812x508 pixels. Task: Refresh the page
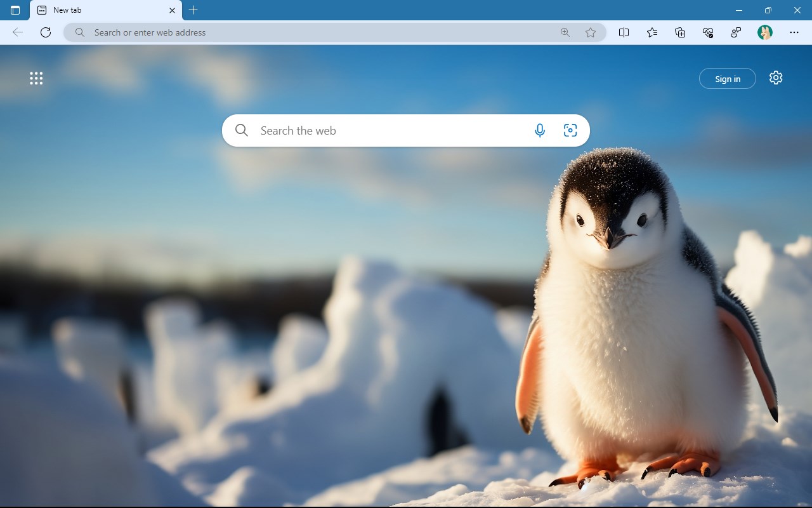46,32
